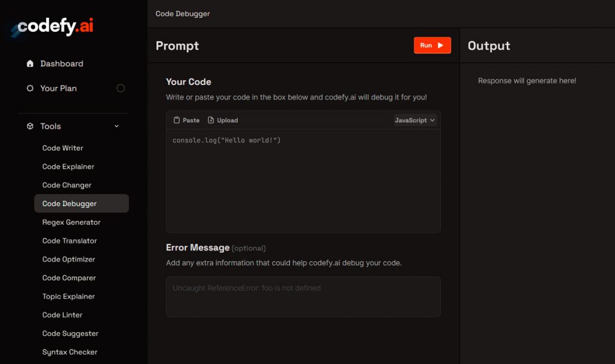
Task: Go to Code Translator
Action: click(70, 241)
